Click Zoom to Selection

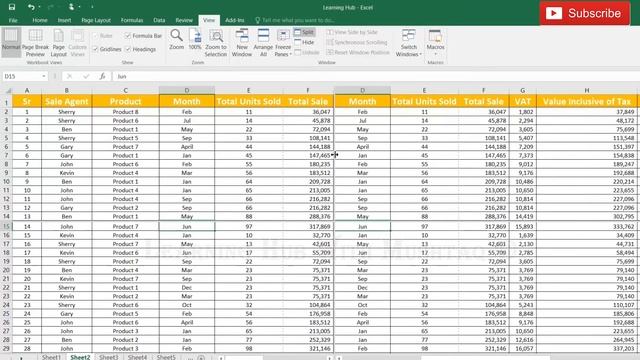point(216,43)
